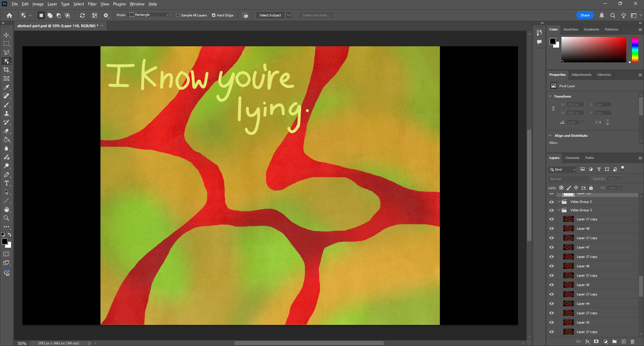
Task: Select the Dodge tool
Action: point(6,166)
